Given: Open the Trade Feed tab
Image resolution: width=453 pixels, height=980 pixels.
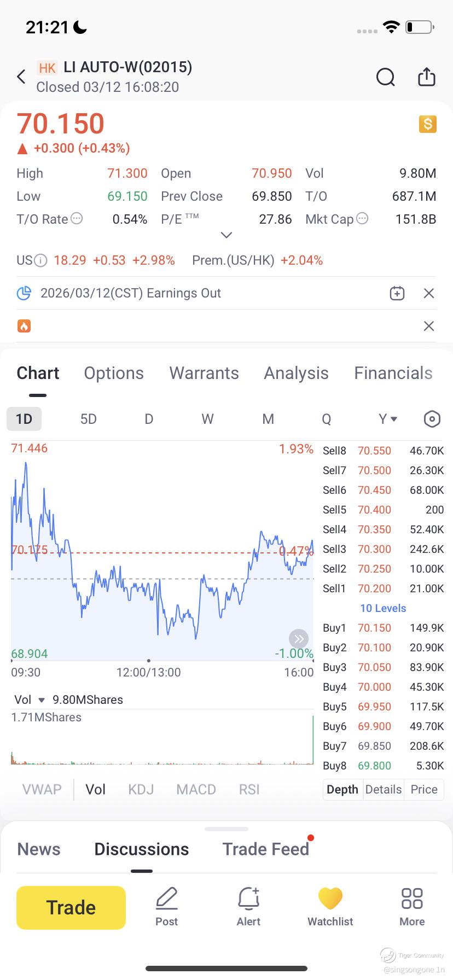Looking at the screenshot, I should 266,849.
